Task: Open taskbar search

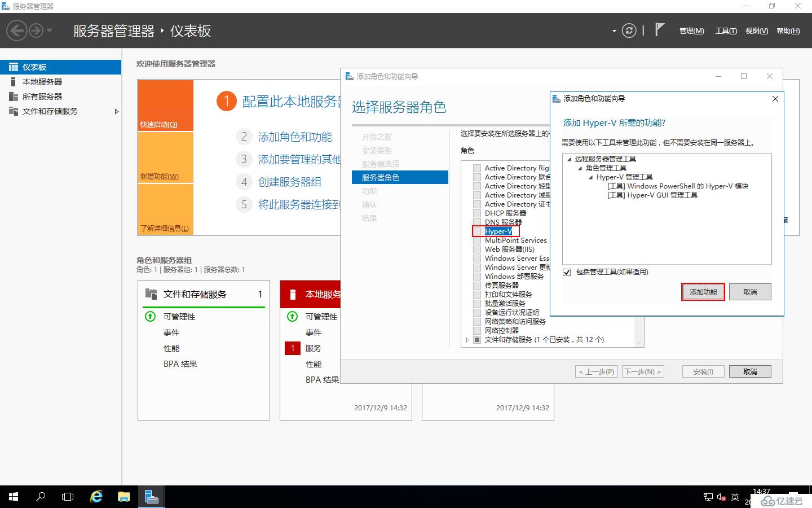Action: coord(41,497)
